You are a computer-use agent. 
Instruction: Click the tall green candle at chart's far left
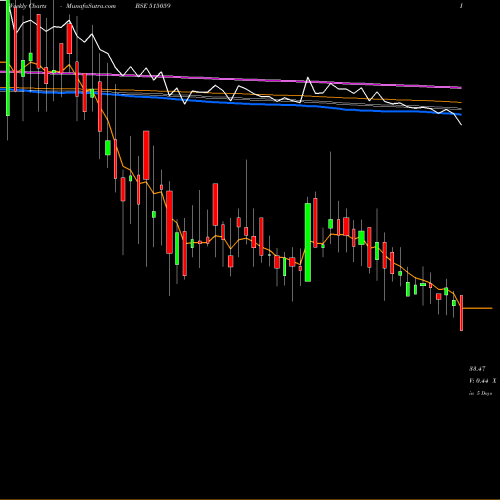[x=8, y=58]
